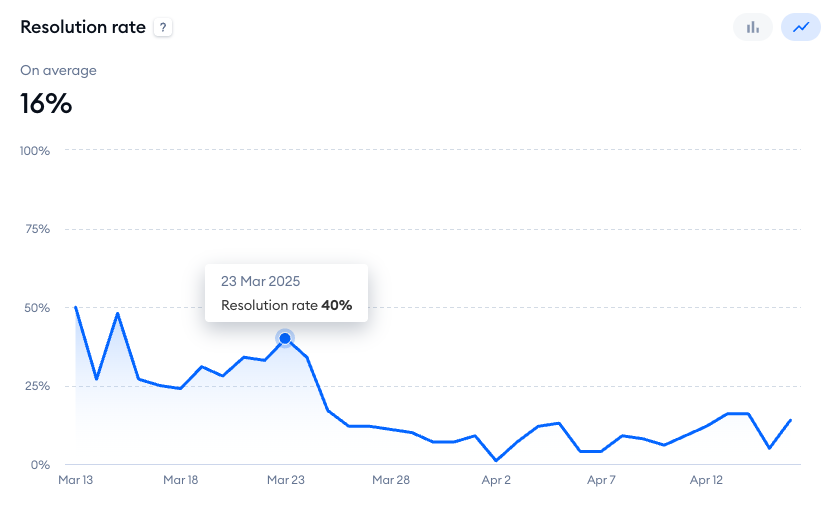Click the 25% y-axis label
This screenshot has width=833, height=515.
pyautogui.click(x=37, y=386)
